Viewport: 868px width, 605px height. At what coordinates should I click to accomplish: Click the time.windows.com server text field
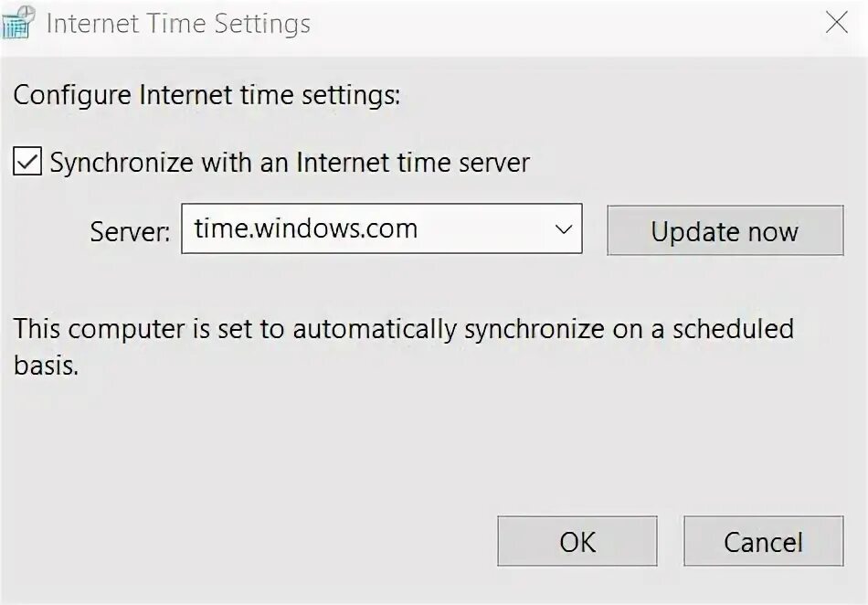pyautogui.click(x=365, y=228)
